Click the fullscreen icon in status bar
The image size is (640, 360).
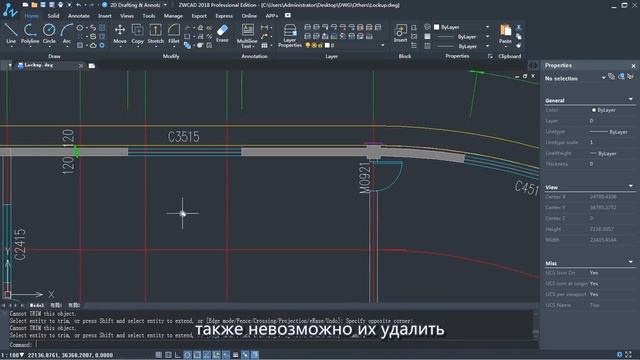629,355
